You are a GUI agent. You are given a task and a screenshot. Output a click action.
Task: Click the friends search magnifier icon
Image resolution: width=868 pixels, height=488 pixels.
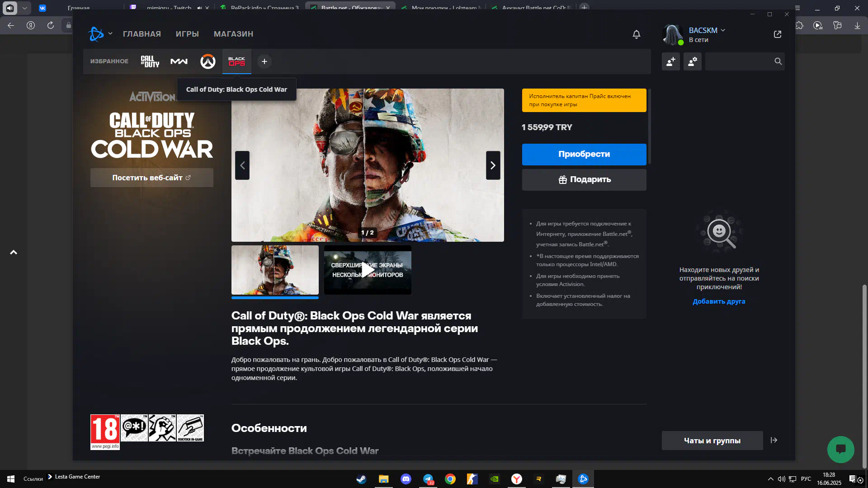pos(778,61)
